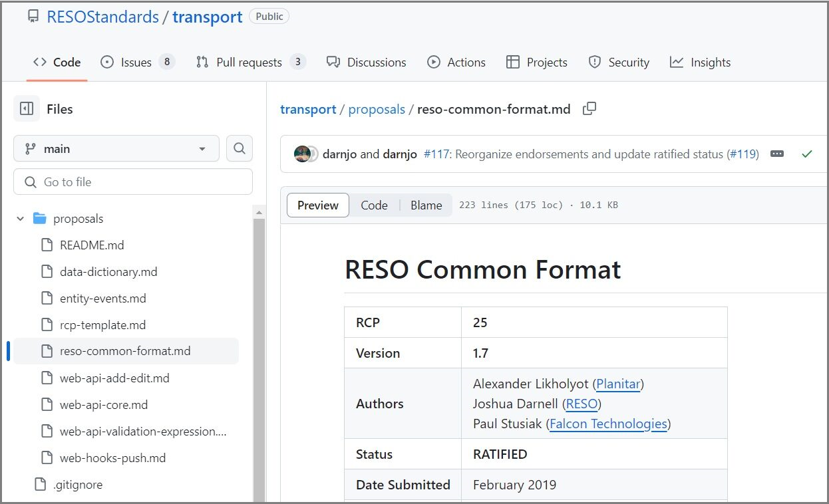This screenshot has height=504, width=829.
Task: Open the main branch dropdown
Action: tap(116, 149)
